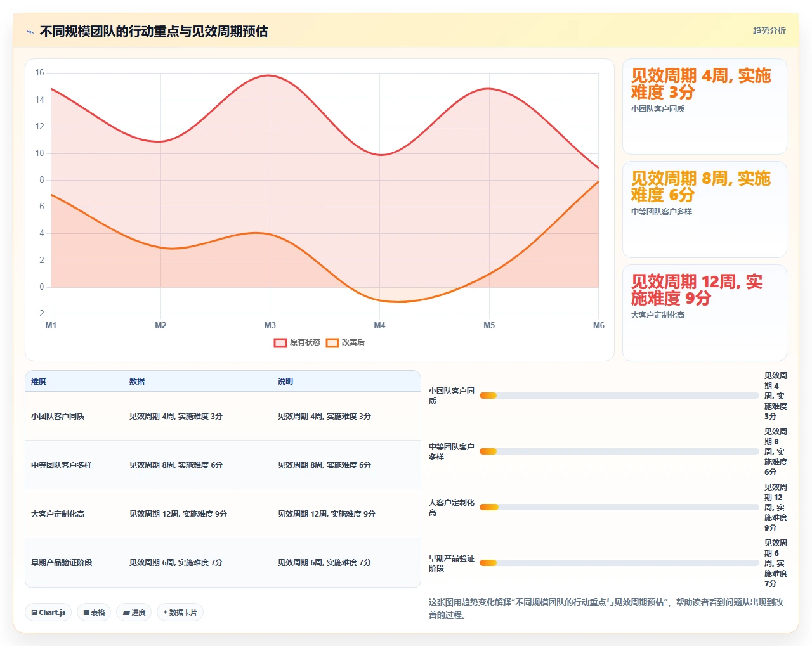Open the 见效周期 4周 data card
This screenshot has height=646, width=812.
point(705,107)
